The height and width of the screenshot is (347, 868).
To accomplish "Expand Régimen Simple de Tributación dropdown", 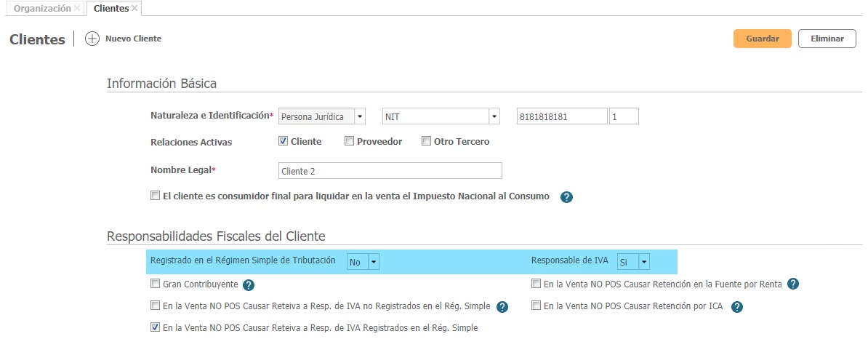I will [374, 262].
